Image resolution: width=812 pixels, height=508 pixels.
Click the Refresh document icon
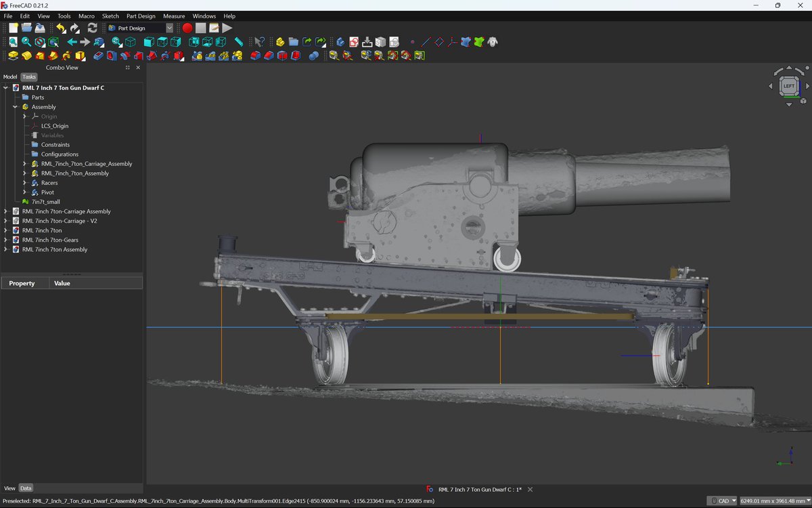91,28
